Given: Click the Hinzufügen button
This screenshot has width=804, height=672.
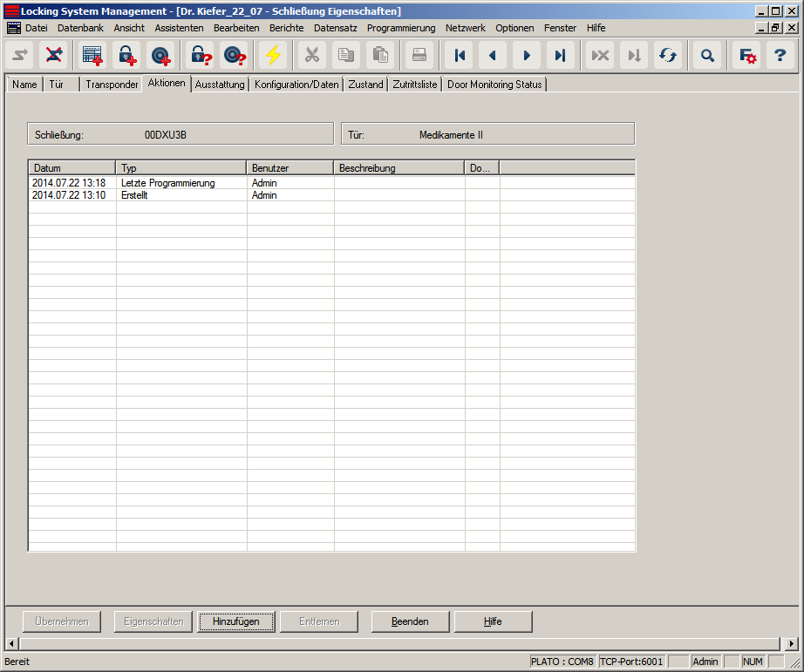Looking at the screenshot, I should [235, 621].
